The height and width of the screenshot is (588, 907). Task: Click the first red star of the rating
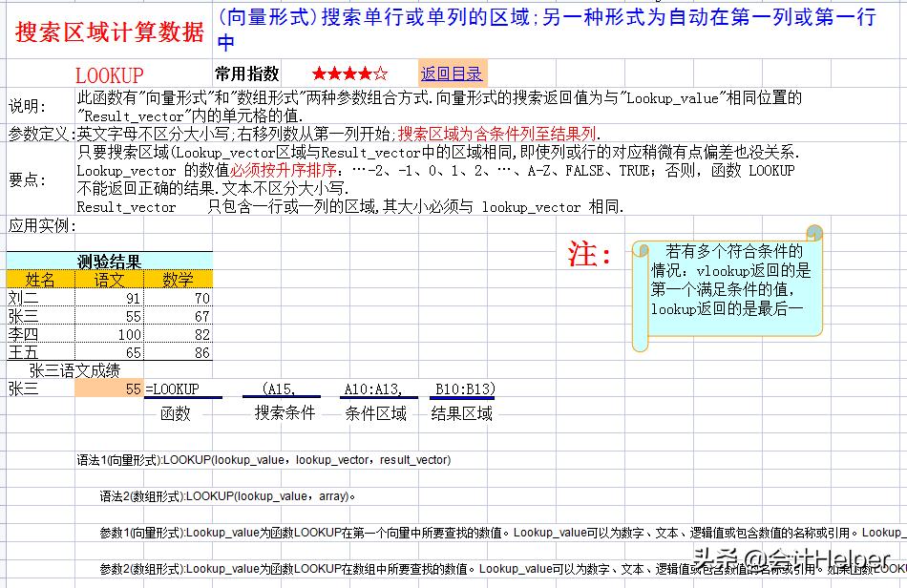point(321,73)
